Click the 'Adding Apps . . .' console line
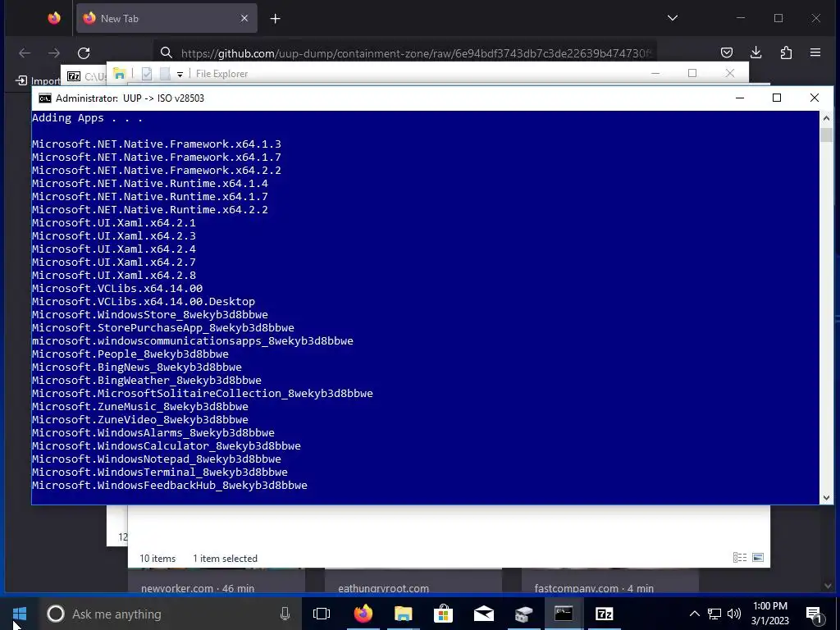 point(87,118)
